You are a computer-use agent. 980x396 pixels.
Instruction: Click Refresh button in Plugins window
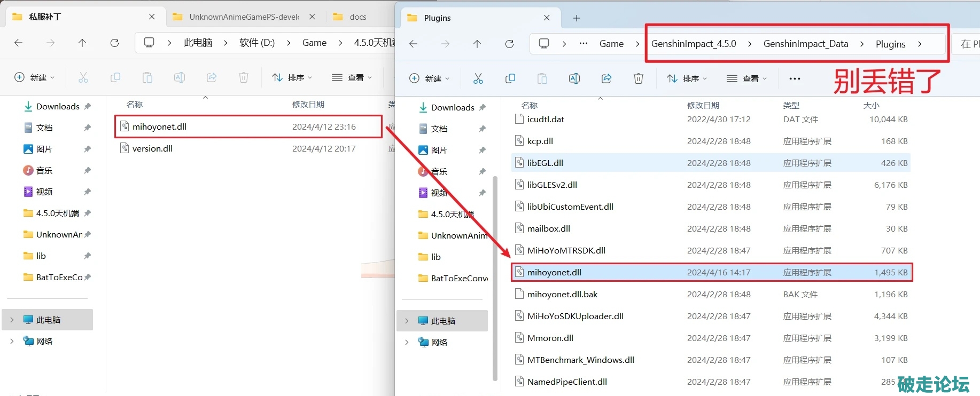tap(509, 44)
